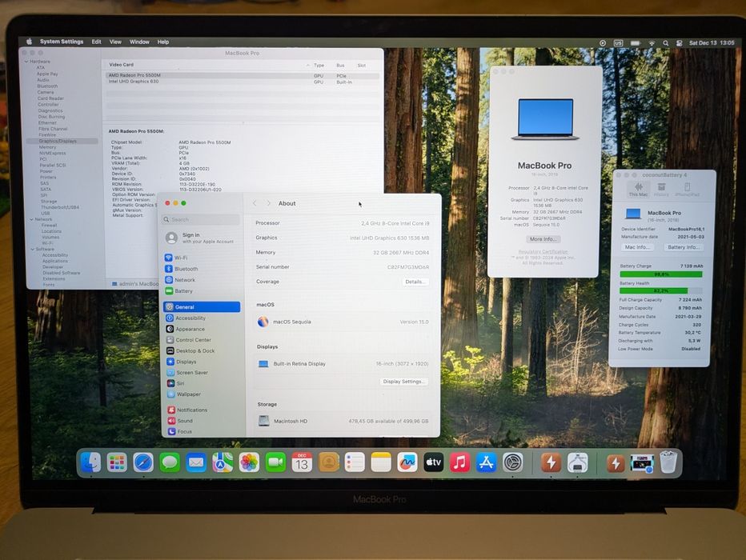Open the Apple menu

(x=29, y=42)
